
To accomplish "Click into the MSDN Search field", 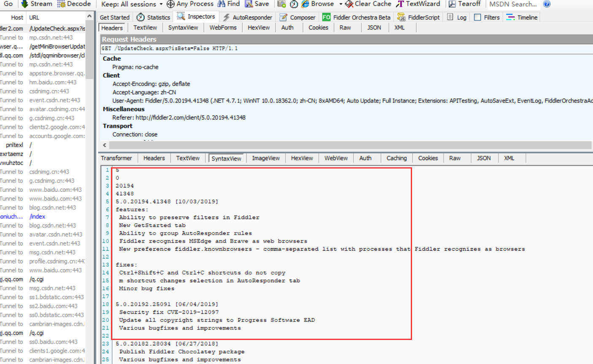I will (513, 4).
